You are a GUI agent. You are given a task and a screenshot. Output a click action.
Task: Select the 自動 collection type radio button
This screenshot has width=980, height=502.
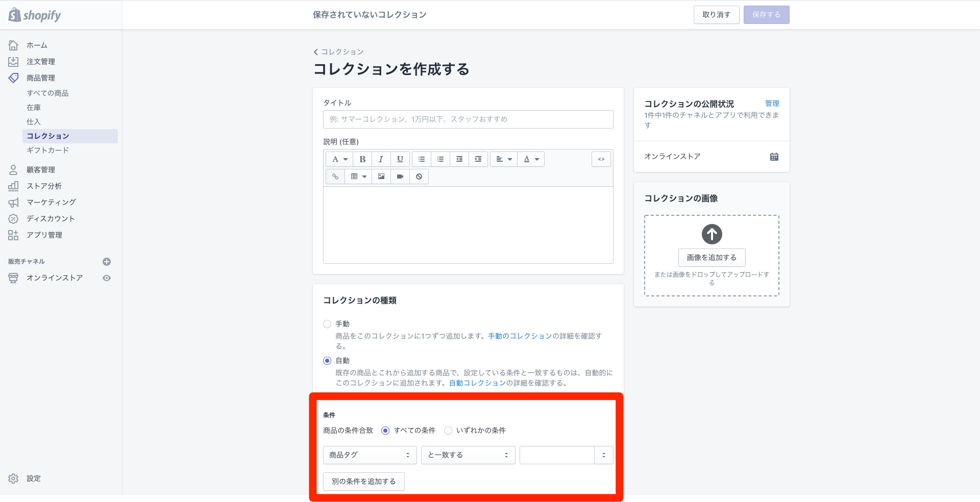coord(327,360)
